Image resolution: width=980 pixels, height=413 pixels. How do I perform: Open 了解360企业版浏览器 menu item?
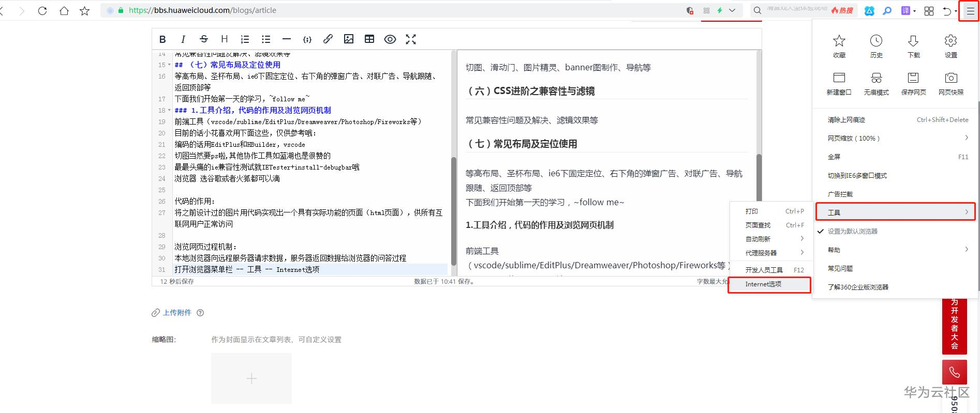point(895,287)
